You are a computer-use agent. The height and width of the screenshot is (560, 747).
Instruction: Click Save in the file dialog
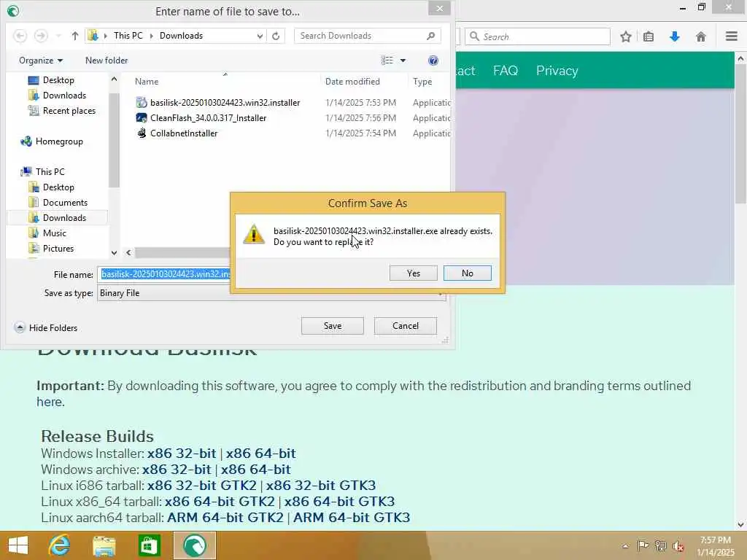333,326
